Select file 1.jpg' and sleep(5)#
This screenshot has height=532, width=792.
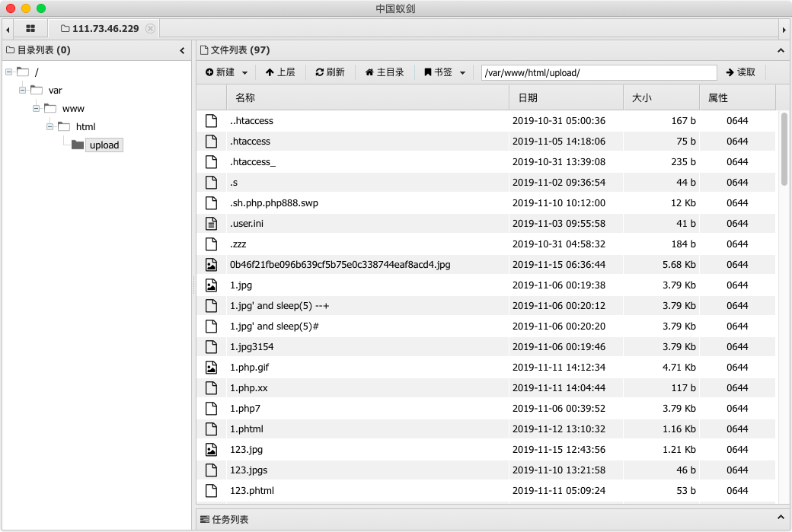point(274,327)
